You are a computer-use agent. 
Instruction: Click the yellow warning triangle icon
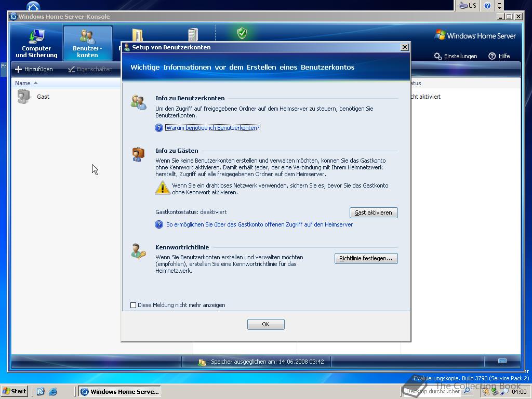tap(162, 188)
